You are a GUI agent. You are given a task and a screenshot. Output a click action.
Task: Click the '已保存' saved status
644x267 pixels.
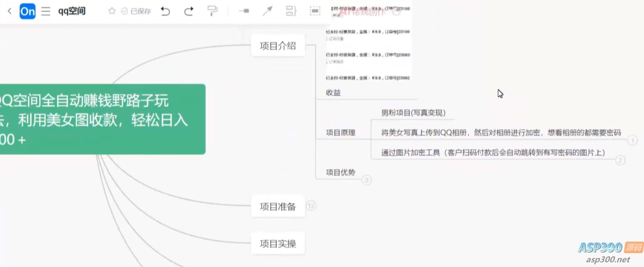point(136,12)
